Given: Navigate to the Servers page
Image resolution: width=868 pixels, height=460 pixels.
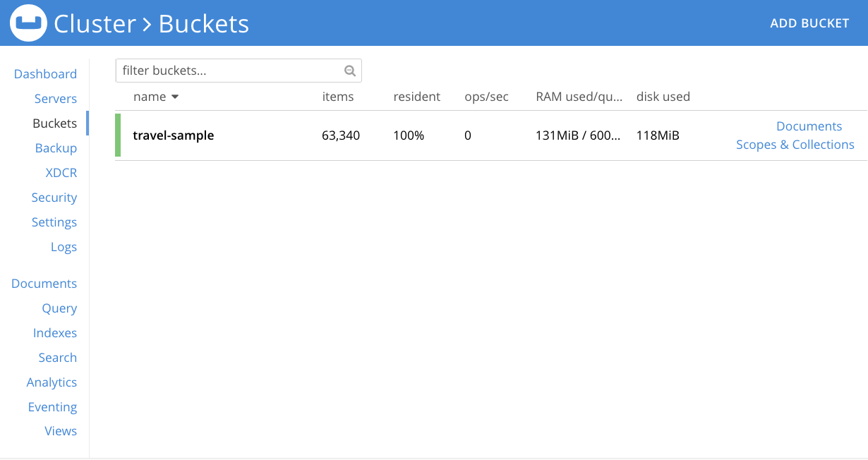Looking at the screenshot, I should pos(56,98).
